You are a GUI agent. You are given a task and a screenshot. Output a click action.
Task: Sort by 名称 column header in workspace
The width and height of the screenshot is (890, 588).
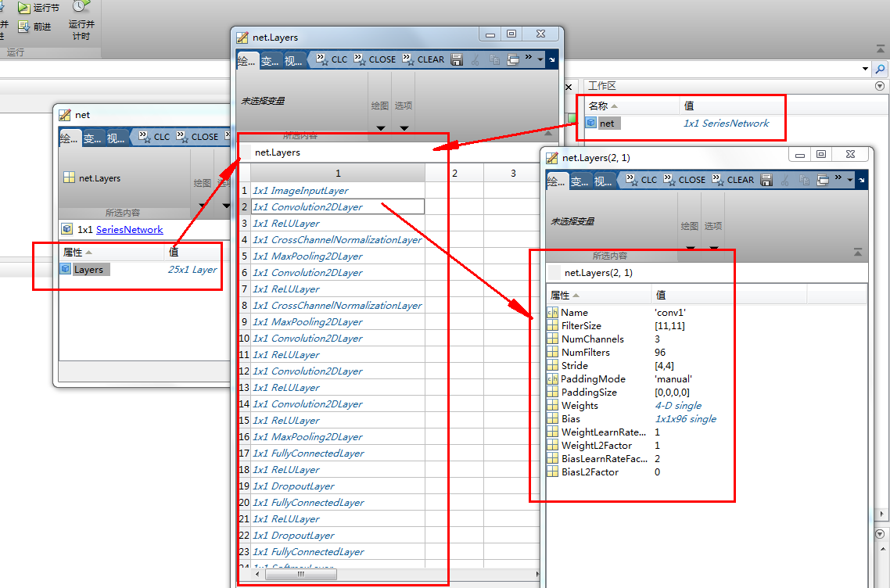pos(632,106)
